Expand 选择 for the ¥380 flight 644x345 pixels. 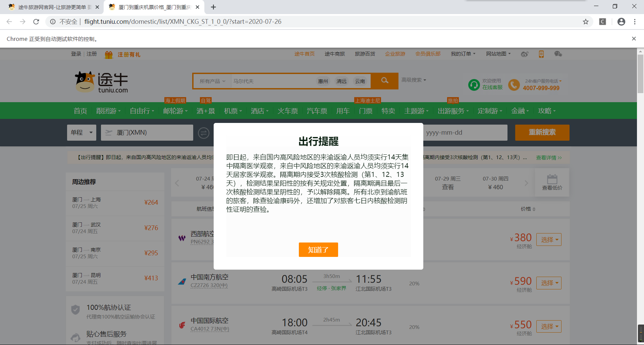[x=549, y=239]
